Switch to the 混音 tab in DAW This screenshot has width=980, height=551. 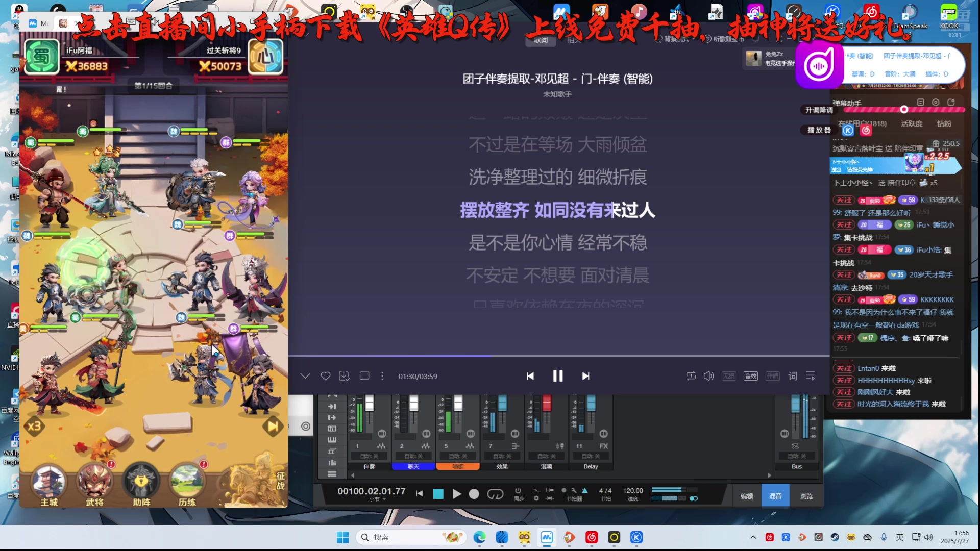point(775,496)
